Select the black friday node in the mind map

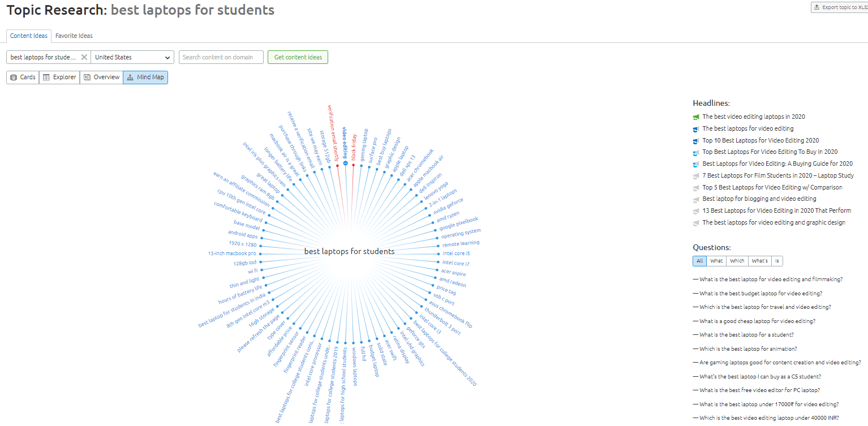click(354, 148)
